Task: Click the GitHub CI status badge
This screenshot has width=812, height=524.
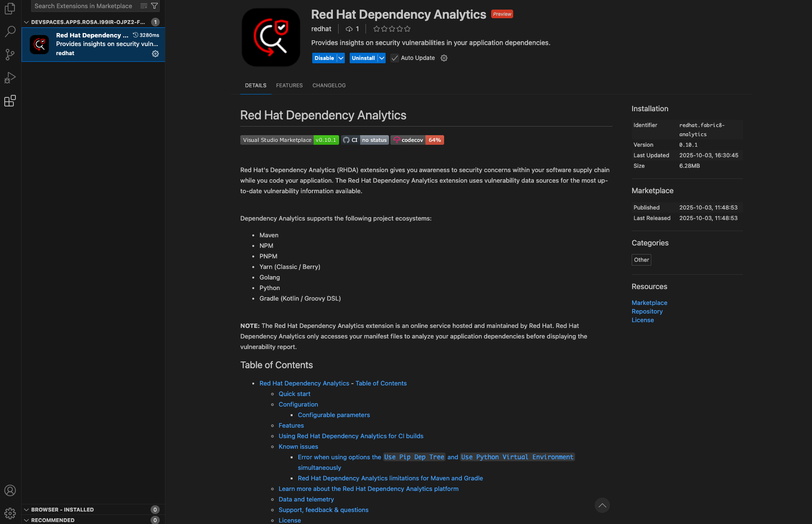Action: (x=365, y=140)
